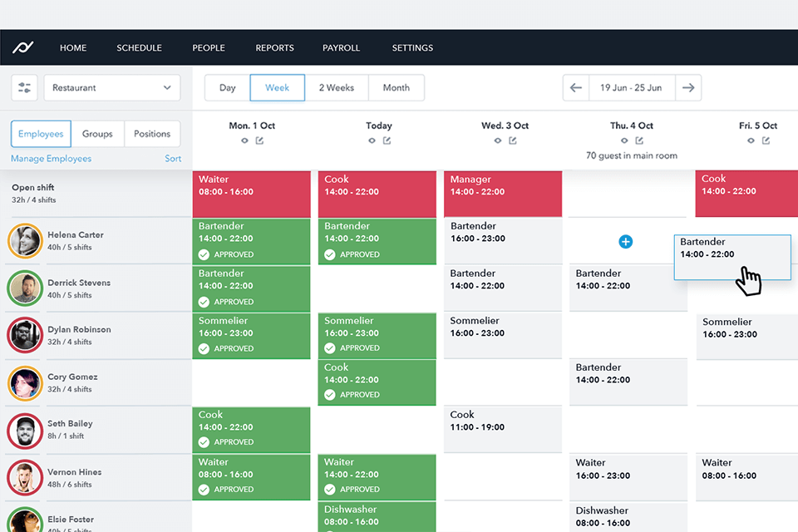Toggle the eye icon under Mon. 1 Oct

(244, 140)
